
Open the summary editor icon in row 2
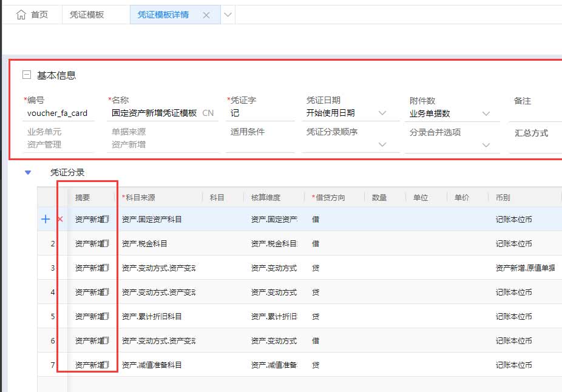coord(105,244)
